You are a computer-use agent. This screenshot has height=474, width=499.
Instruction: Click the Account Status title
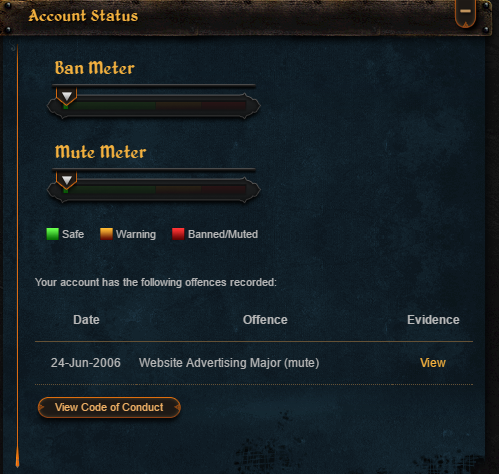click(x=83, y=16)
